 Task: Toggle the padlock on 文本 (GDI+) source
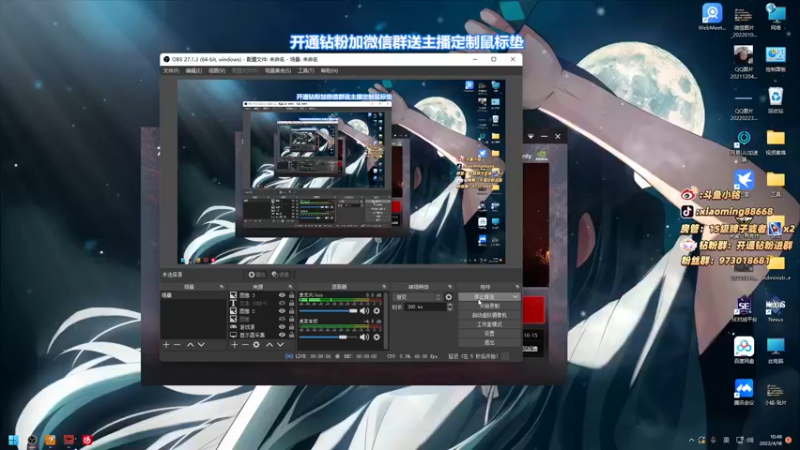coord(291,303)
